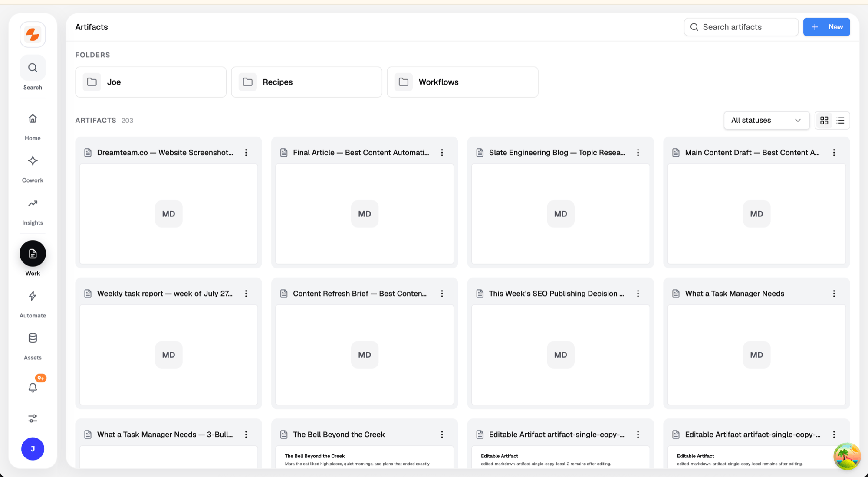Open the Recipes folder
868x477 pixels.
[x=306, y=82]
